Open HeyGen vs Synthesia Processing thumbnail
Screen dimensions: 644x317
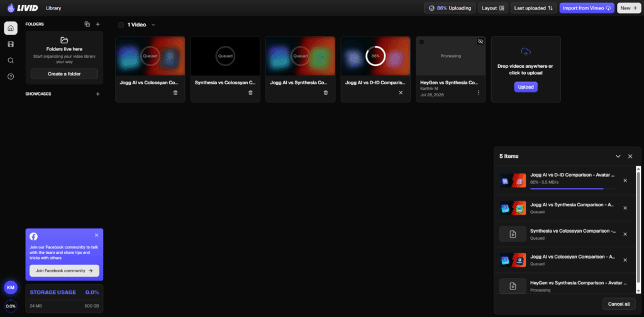[x=450, y=56]
